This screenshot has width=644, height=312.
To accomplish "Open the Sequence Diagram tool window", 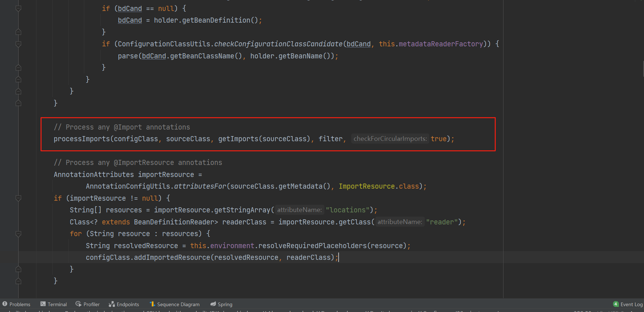I will pos(174,304).
